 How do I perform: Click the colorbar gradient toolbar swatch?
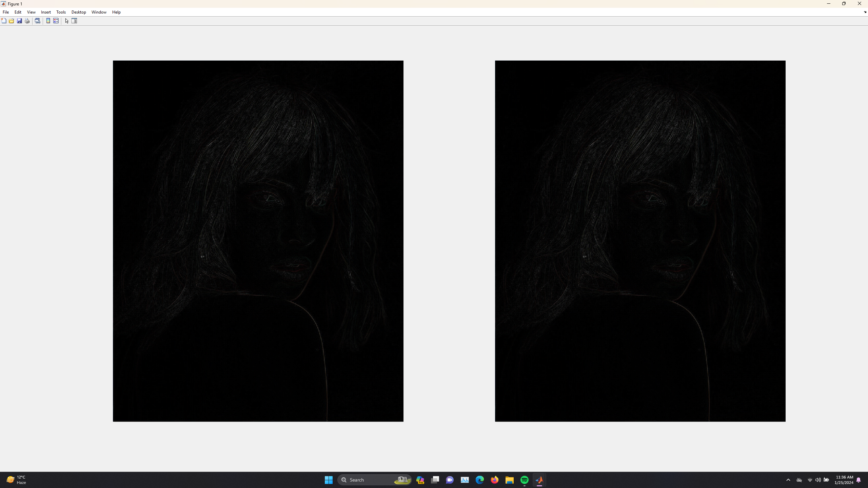48,21
